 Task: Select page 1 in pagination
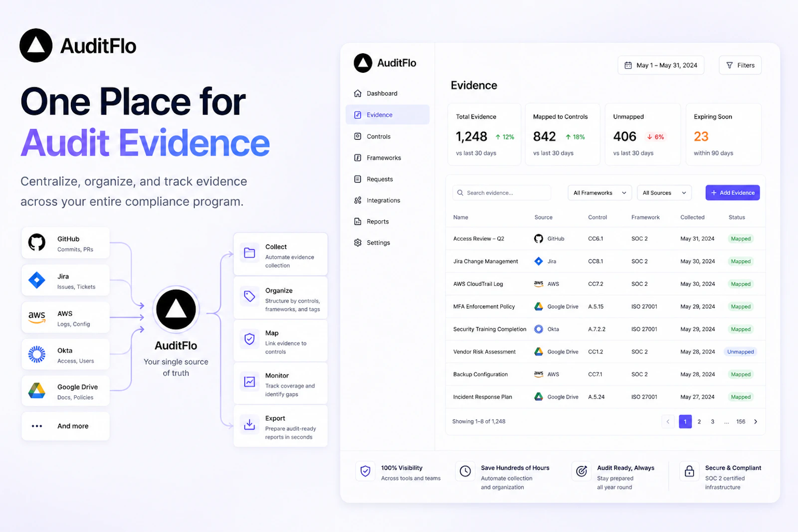(685, 422)
